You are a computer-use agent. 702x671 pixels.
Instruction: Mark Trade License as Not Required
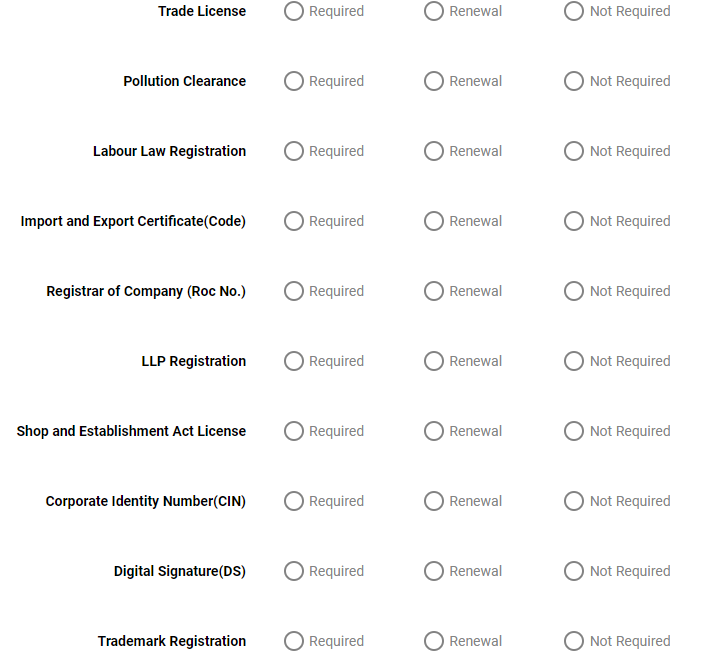(x=574, y=11)
